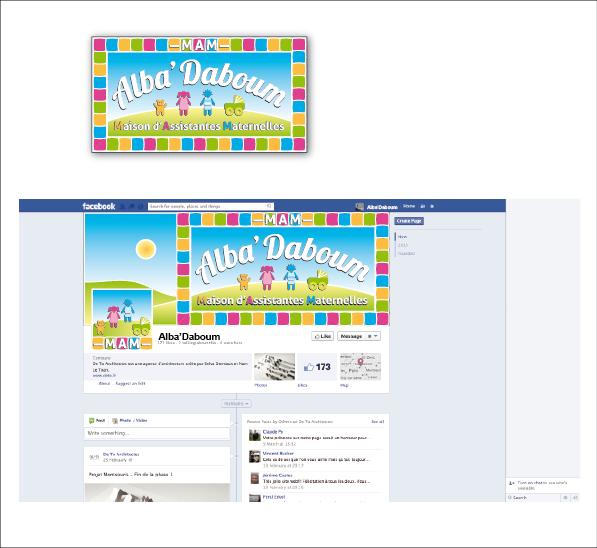
Task: Click the Photo / Video icon in composer
Action: click(x=115, y=420)
